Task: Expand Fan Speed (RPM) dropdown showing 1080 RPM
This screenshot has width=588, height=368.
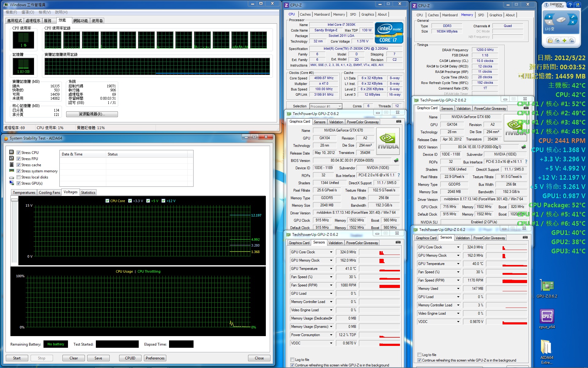Action: (x=331, y=285)
